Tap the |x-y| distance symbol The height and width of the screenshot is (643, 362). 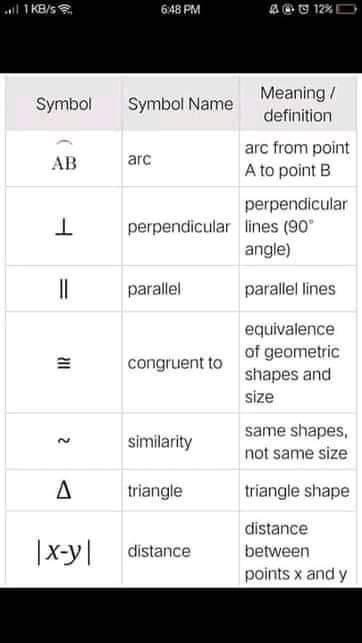64,552
